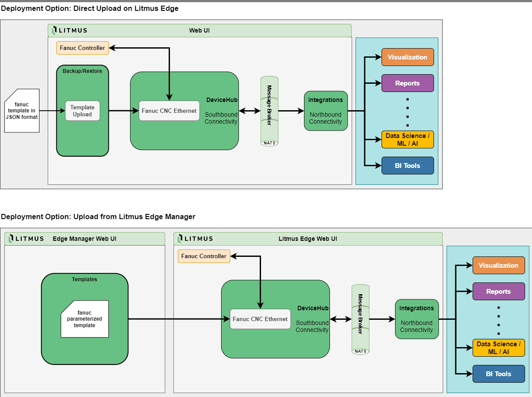The height and width of the screenshot is (397, 532).
Task: Click the Integrations block in Direct Upload diagram
Action: [x=326, y=111]
